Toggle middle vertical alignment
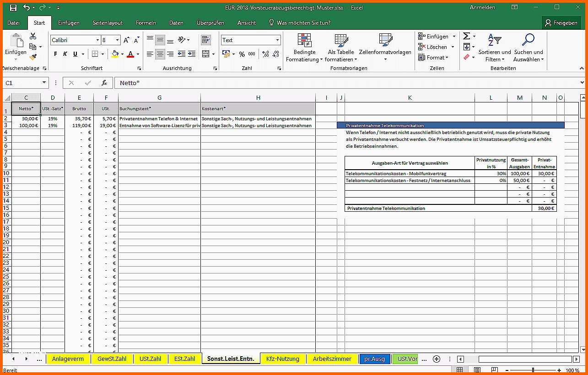588x375 pixels. (160, 40)
